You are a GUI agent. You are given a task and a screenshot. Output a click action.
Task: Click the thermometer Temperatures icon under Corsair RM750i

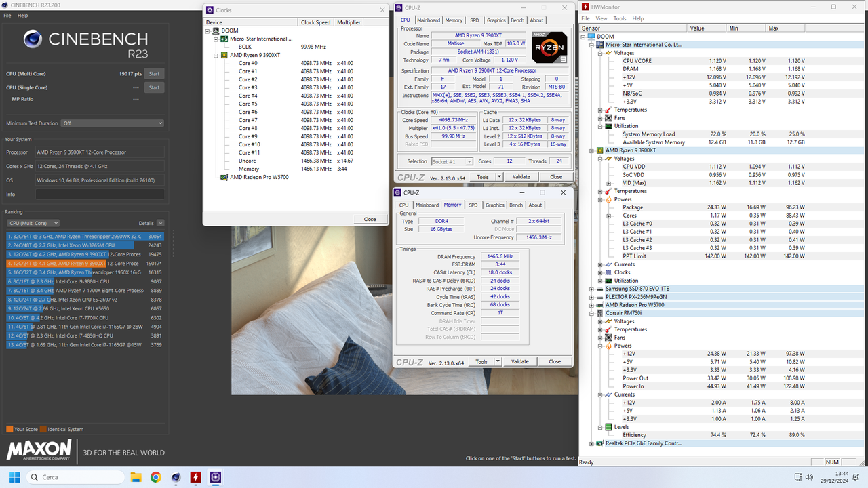(x=608, y=329)
